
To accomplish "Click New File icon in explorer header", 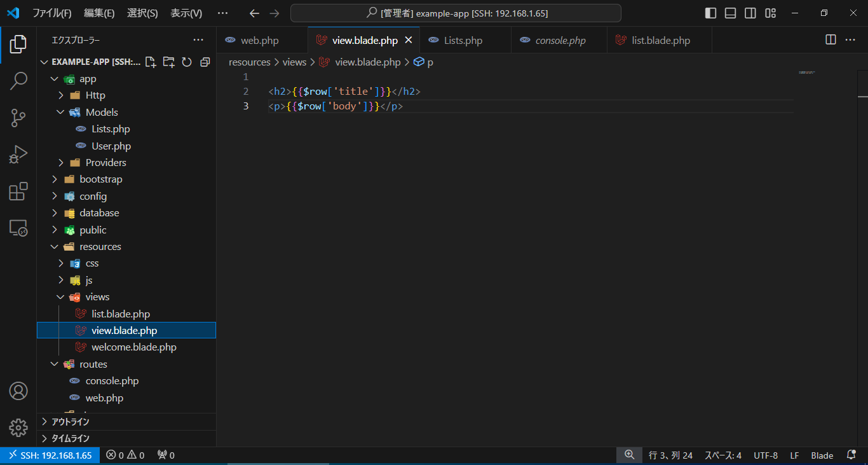I will [151, 62].
